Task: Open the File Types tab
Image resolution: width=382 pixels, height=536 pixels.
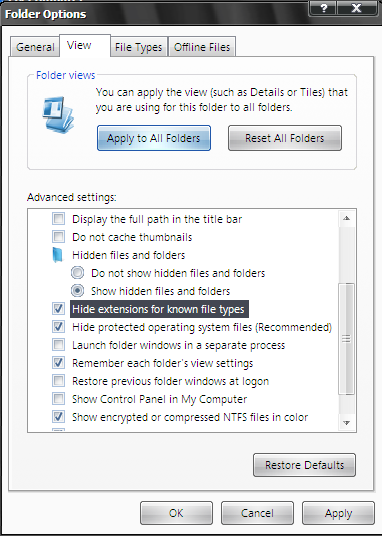Action: click(x=139, y=47)
